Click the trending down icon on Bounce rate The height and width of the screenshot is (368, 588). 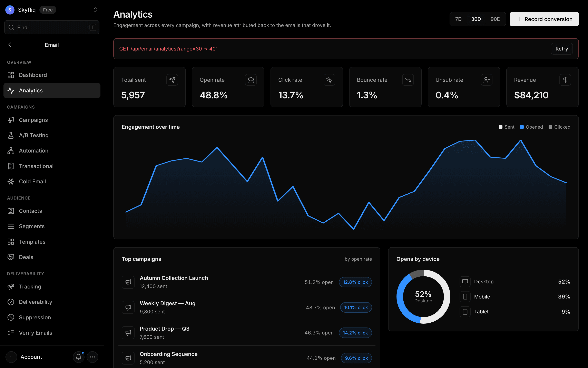(x=408, y=80)
